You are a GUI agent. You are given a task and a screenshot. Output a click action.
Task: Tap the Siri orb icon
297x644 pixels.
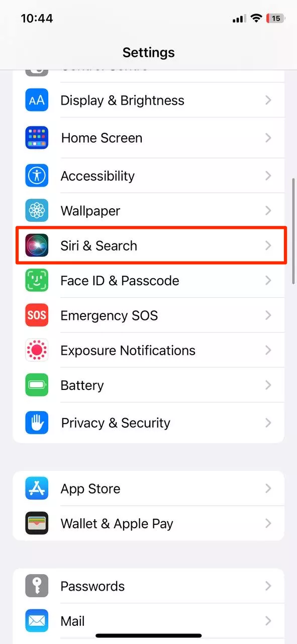[x=37, y=246]
